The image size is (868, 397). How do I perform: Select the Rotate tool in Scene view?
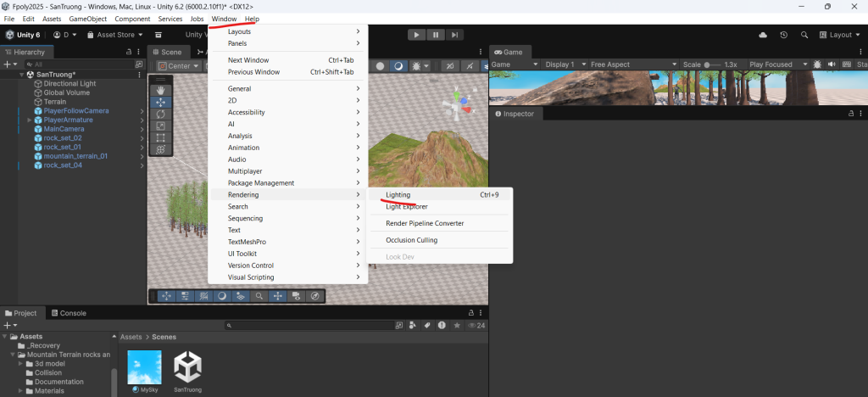pos(160,114)
